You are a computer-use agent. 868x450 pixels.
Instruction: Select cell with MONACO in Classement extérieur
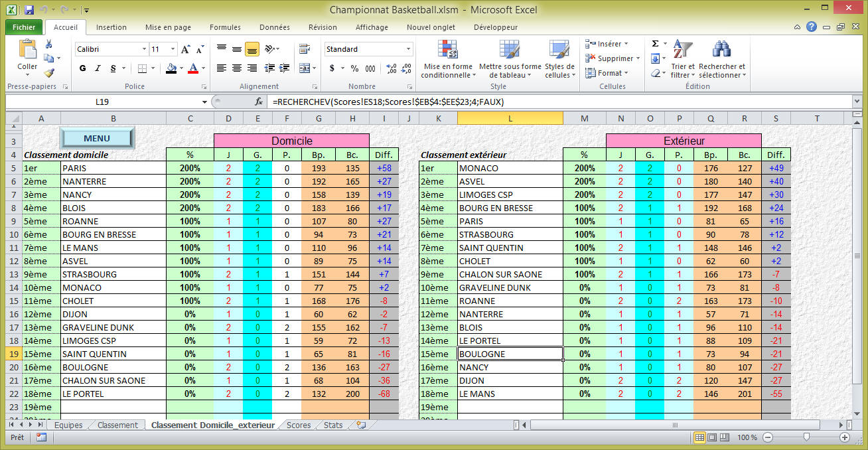click(x=510, y=168)
